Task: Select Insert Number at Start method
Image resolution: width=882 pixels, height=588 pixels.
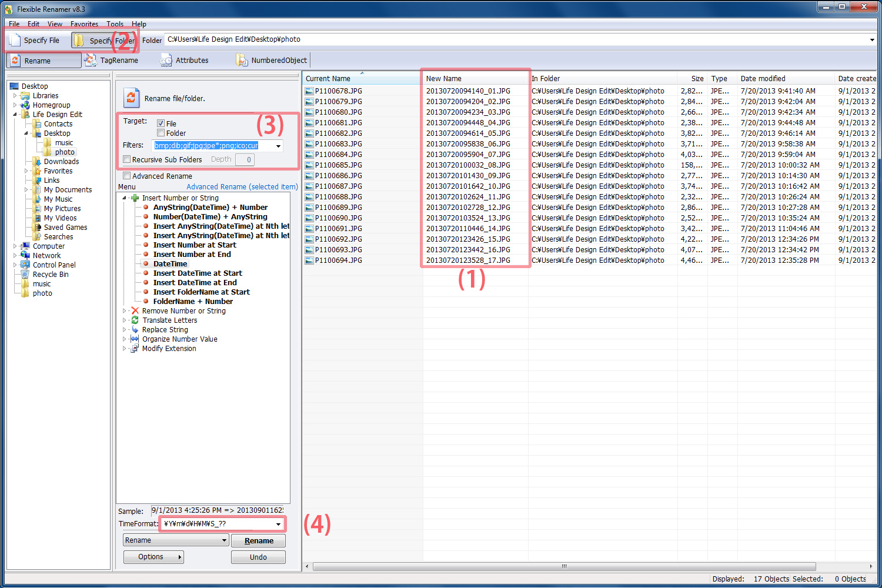Action: pyautogui.click(x=195, y=245)
